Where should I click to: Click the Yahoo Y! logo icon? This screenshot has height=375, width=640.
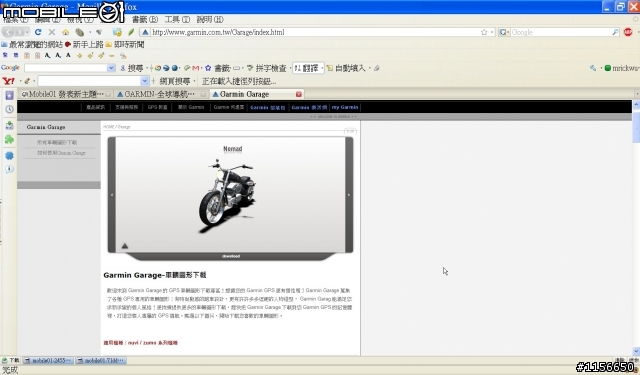[x=8, y=81]
